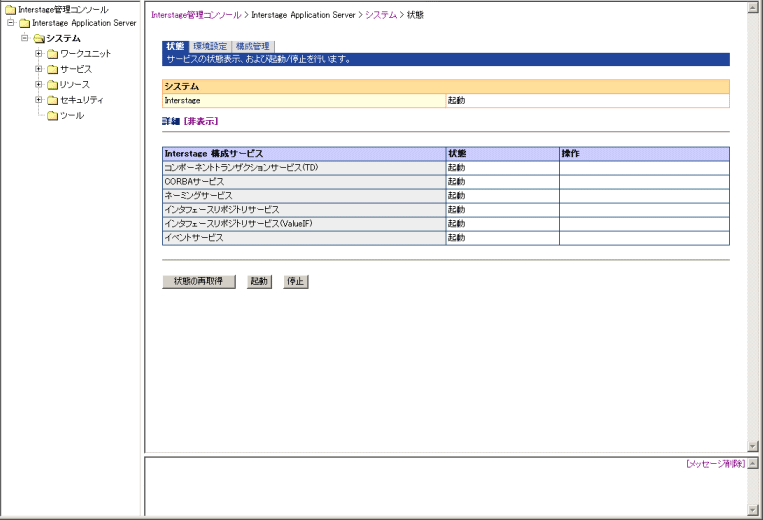This screenshot has height=520, width=763.
Task: Click main pane scrollbar down arrow
Action: point(754,446)
